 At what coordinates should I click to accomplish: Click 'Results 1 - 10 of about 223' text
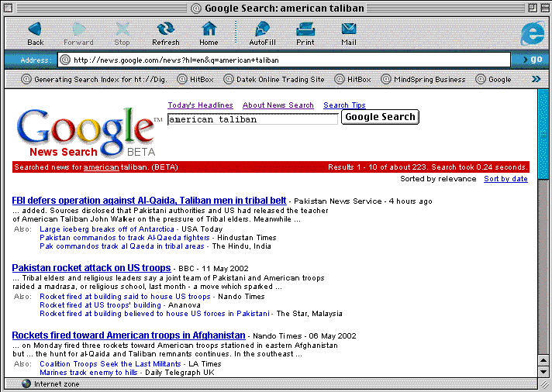pyautogui.click(x=378, y=167)
